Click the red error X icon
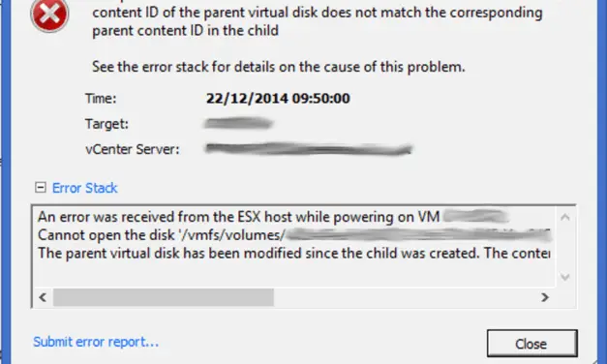Viewport: 607px width, 364px height. tap(49, 15)
